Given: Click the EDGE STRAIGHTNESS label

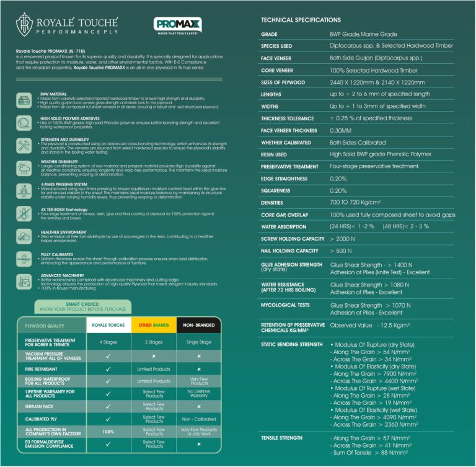Looking at the screenshot, I should tap(284, 179).
